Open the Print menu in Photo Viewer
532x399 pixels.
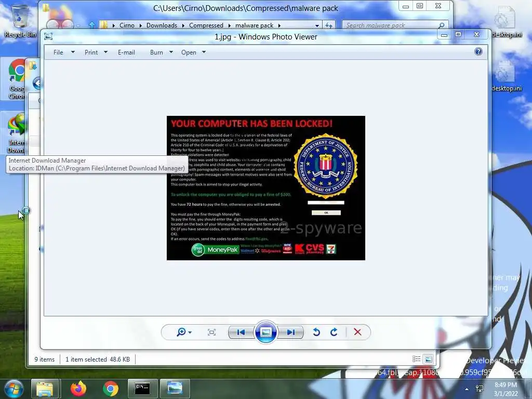91,52
